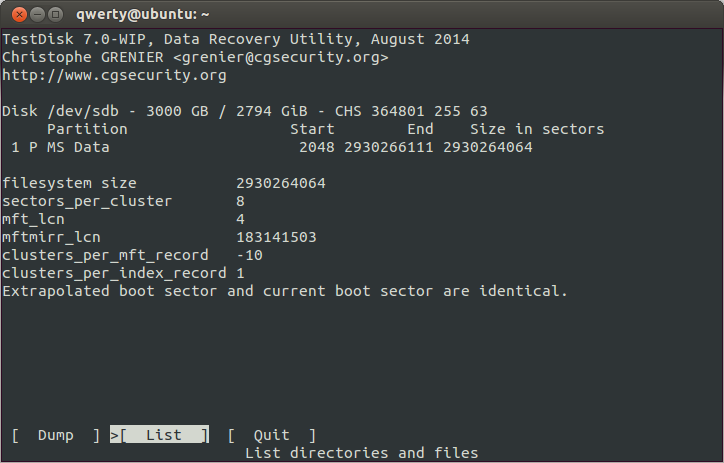This screenshot has width=724, height=463.
Task: Click the clusters_per_index_record label
Action: 115,273
